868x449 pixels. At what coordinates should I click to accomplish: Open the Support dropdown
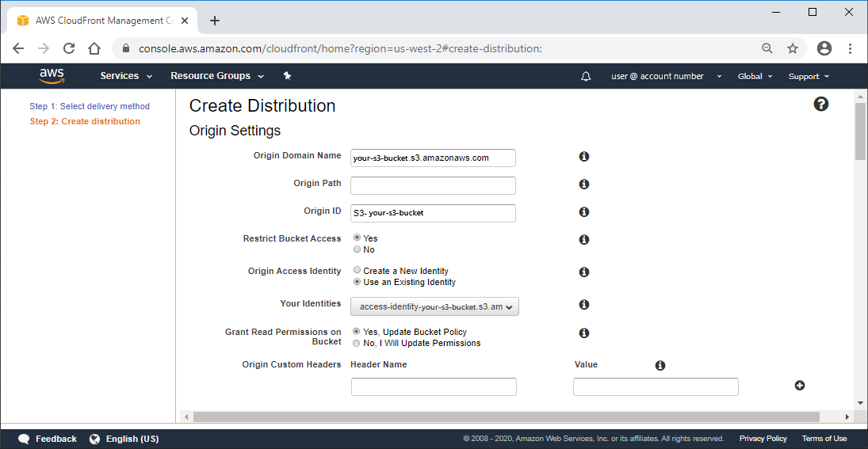[x=809, y=76]
